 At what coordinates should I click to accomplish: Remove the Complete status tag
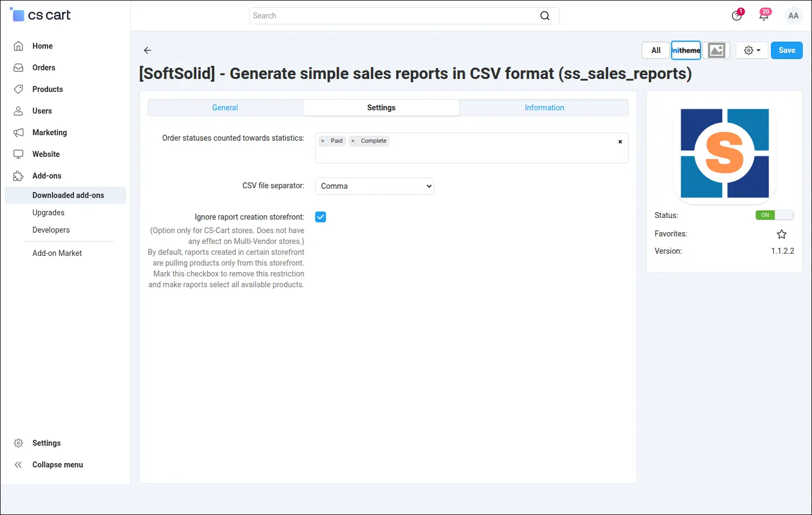pyautogui.click(x=353, y=141)
